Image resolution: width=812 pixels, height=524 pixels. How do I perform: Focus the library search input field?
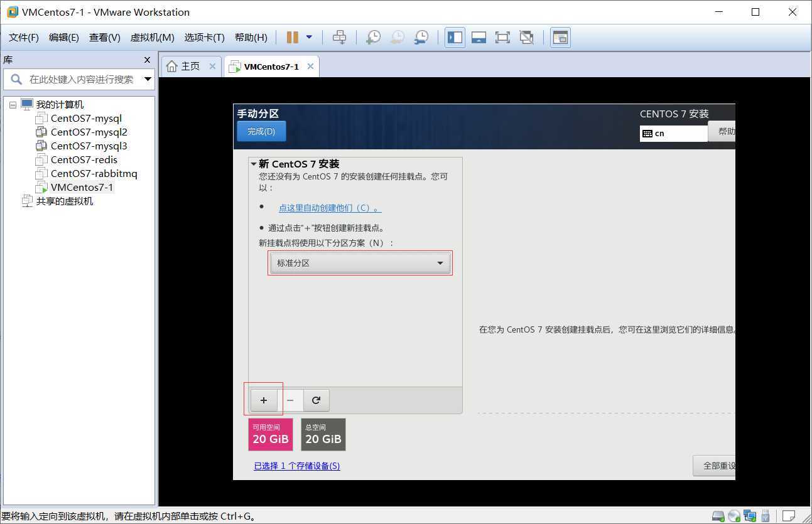pyautogui.click(x=81, y=79)
